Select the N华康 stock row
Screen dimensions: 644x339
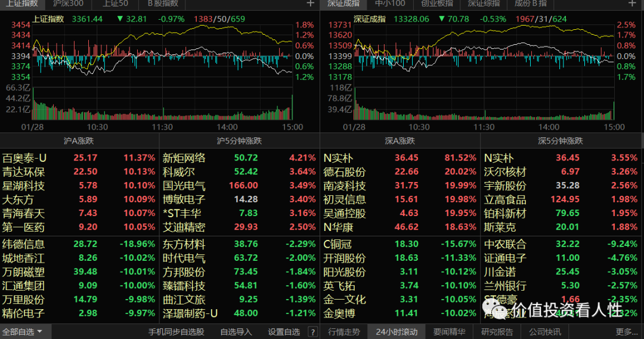click(x=400, y=227)
